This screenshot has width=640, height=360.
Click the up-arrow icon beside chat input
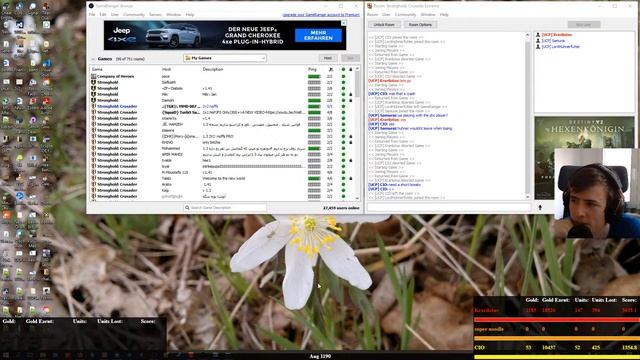(540, 207)
